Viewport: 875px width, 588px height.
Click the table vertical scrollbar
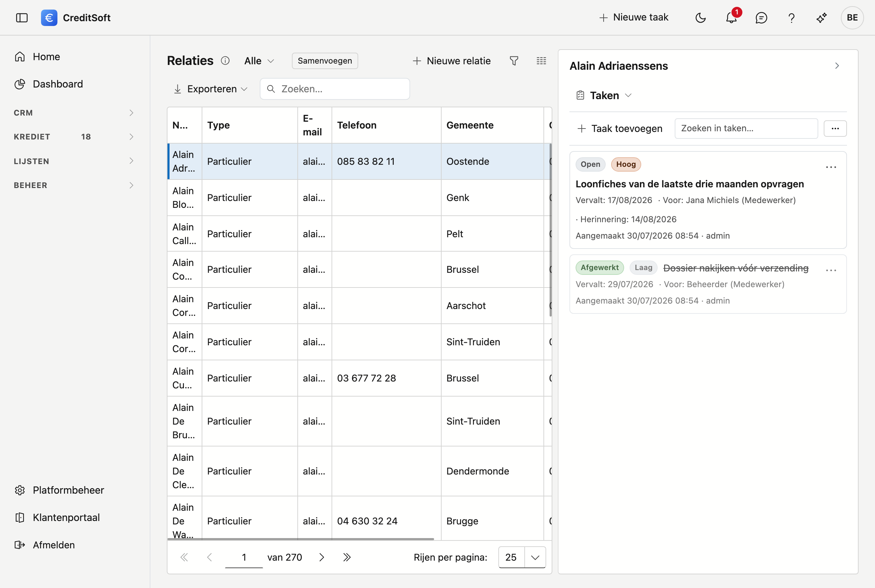550,230
